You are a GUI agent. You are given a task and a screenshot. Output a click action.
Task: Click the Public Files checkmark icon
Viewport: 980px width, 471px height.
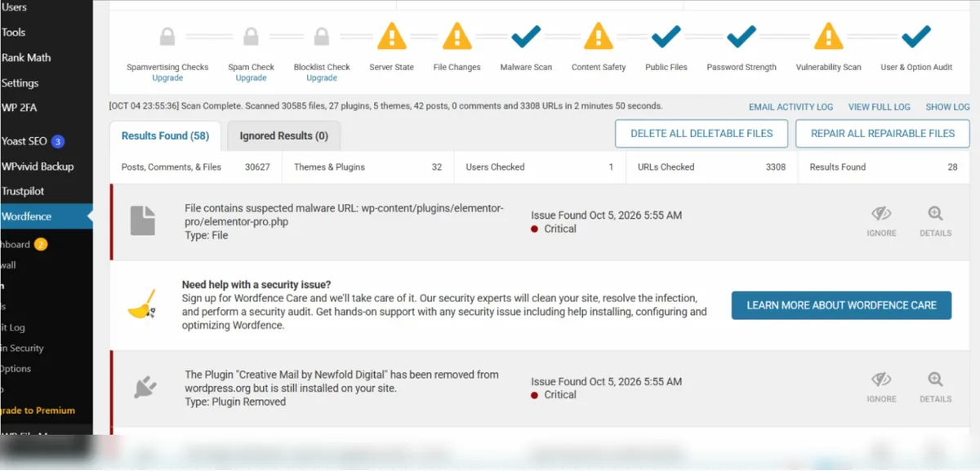666,36
